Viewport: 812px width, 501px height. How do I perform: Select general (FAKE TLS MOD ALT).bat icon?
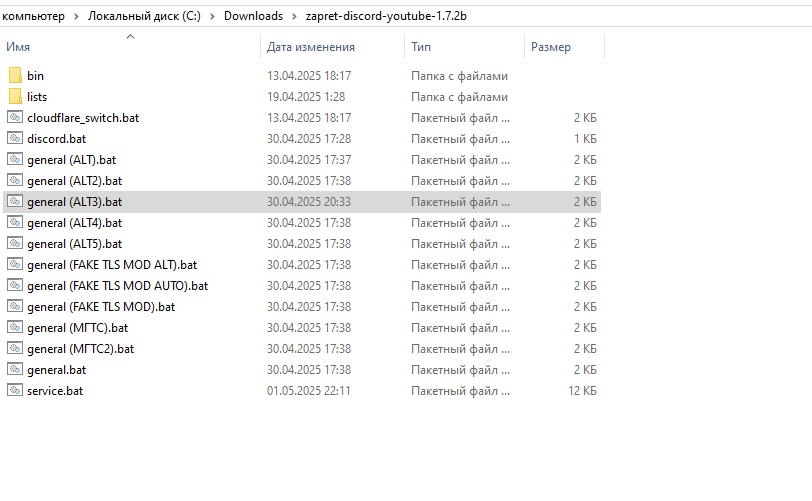click(14, 264)
